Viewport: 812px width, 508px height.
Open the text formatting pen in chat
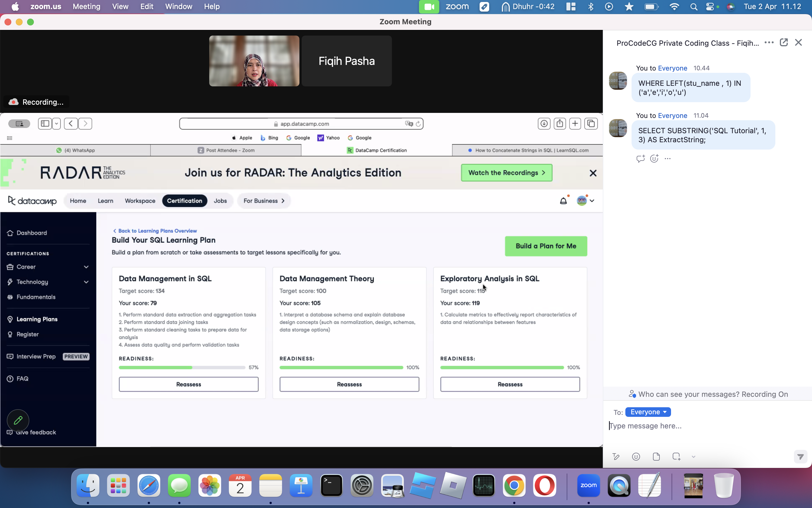coord(616,456)
